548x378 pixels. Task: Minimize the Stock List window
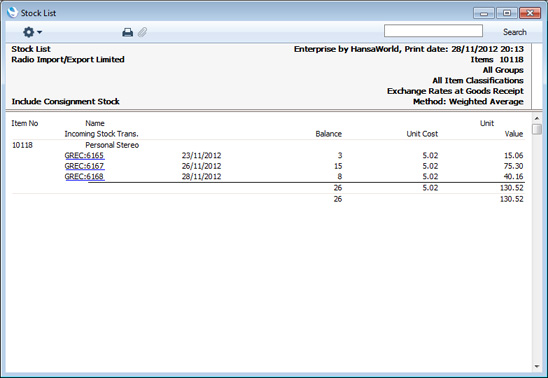click(484, 13)
